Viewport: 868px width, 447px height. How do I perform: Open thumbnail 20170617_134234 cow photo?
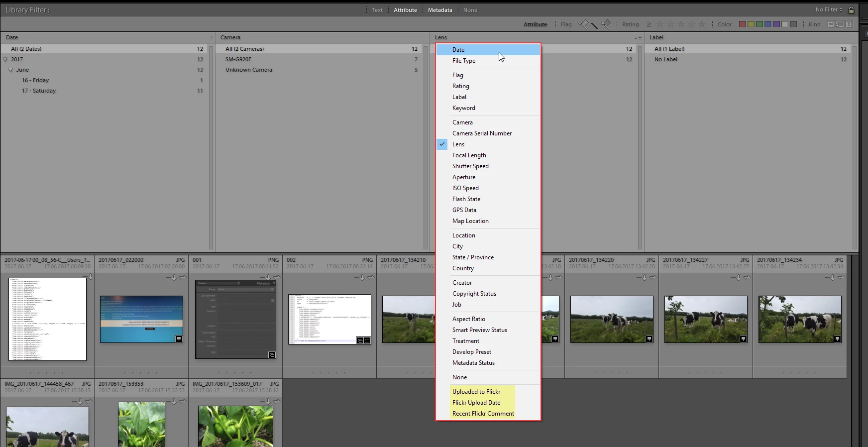800,320
